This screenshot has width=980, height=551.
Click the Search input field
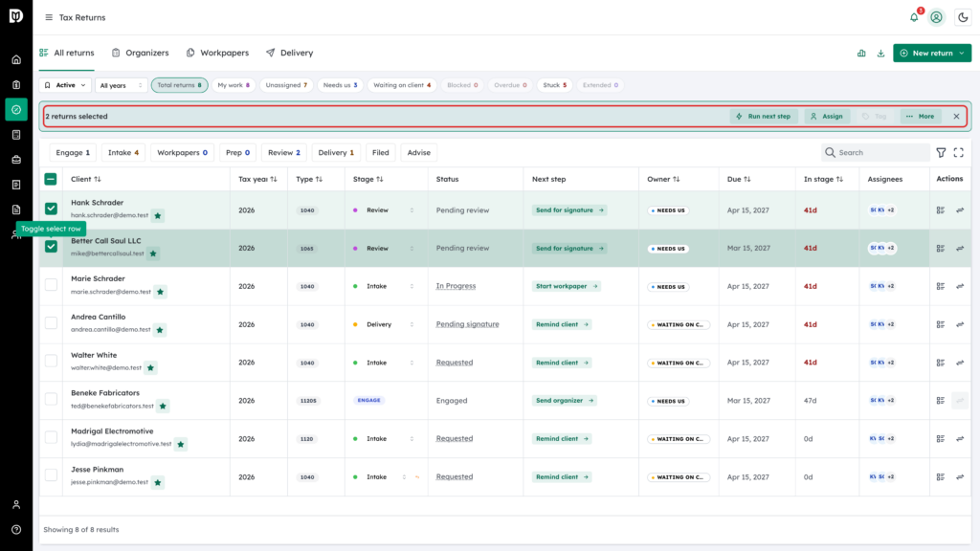875,152
